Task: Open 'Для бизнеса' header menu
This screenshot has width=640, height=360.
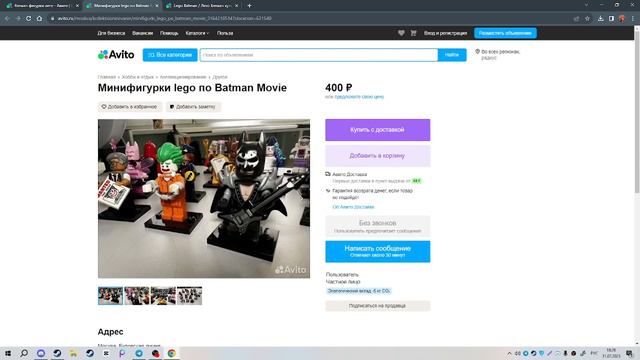Action: 111,33
